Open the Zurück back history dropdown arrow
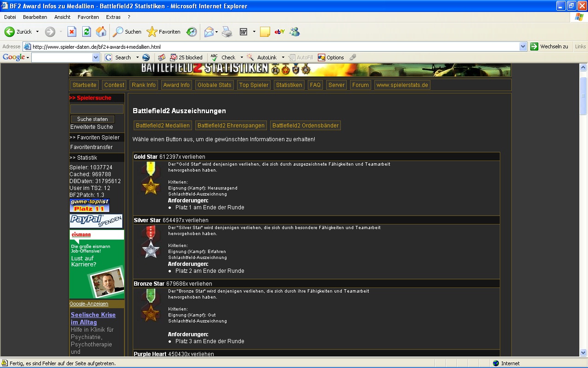The height and width of the screenshot is (368, 588). (x=37, y=32)
